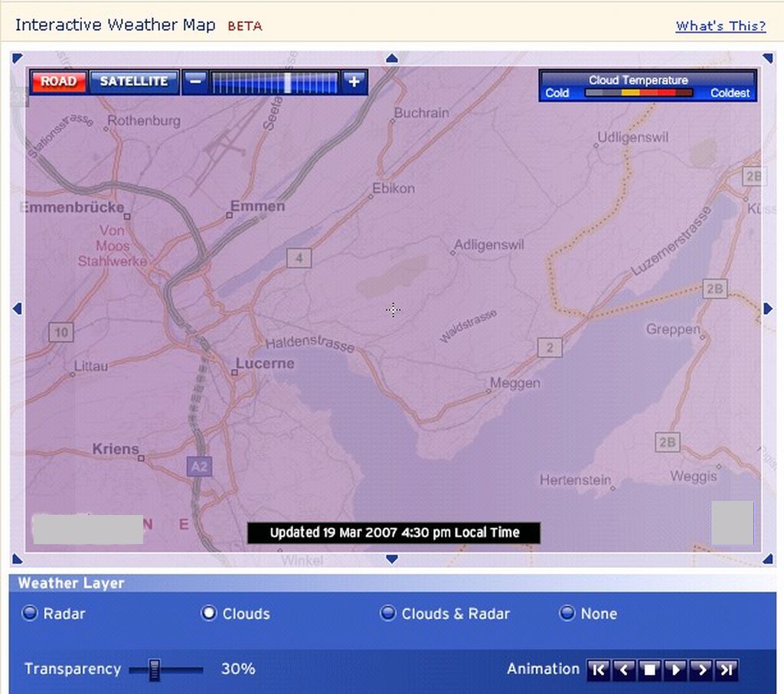This screenshot has width=784, height=694.
Task: Select the Clouds weather layer
Action: pyautogui.click(x=208, y=613)
